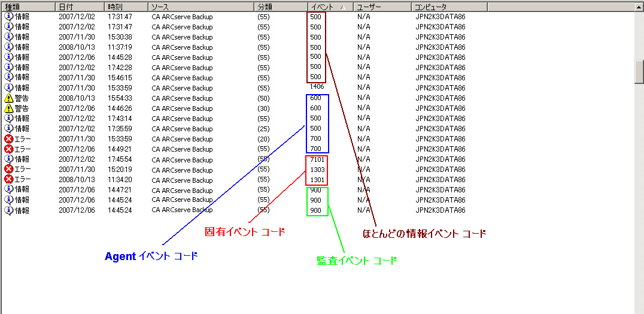Click time 14:49:21 cell
The image size is (644, 314).
point(120,149)
